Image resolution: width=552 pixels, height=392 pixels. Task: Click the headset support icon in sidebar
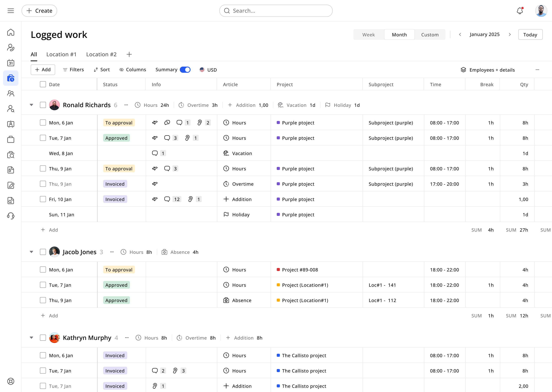click(11, 216)
